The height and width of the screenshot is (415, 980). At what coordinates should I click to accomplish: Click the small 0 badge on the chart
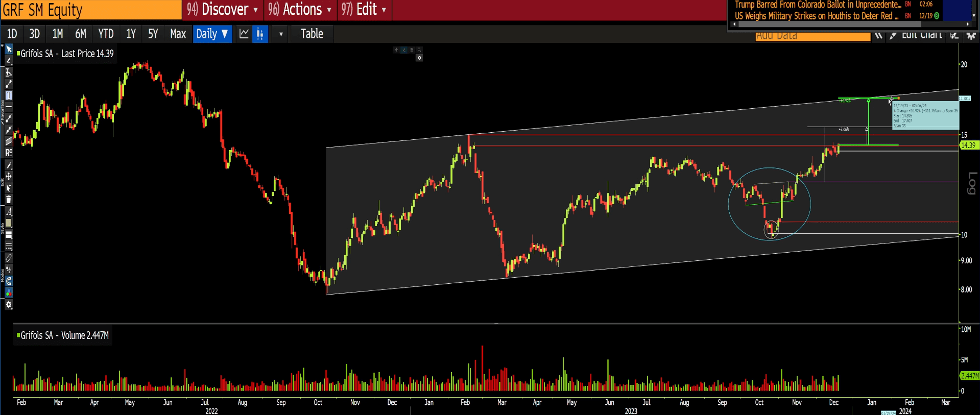click(x=419, y=58)
